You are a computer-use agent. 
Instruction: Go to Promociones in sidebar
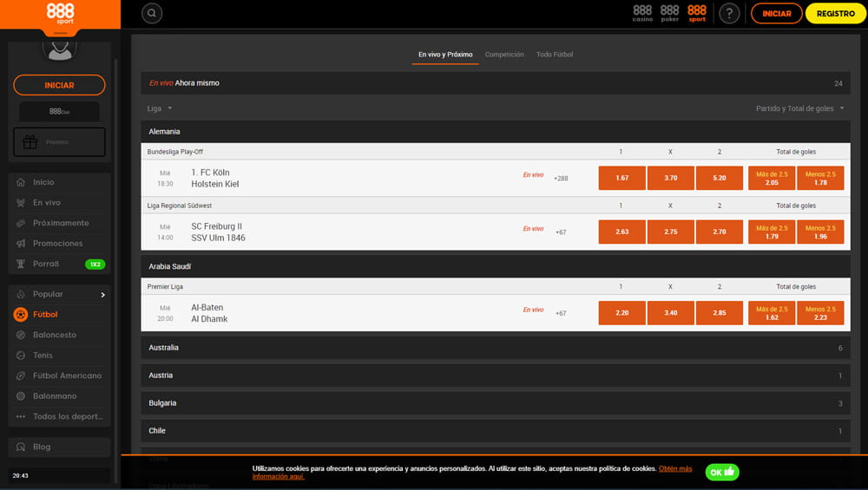click(x=57, y=244)
